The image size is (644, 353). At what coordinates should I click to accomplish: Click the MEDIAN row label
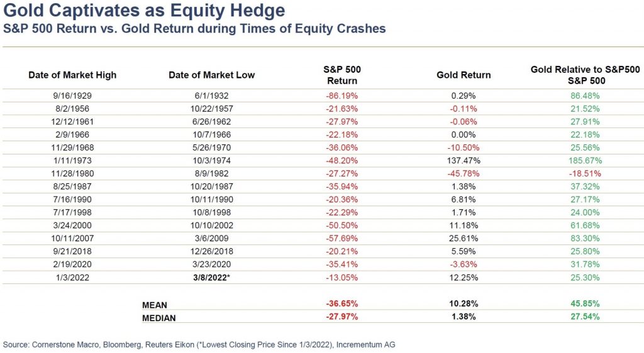coord(158,318)
